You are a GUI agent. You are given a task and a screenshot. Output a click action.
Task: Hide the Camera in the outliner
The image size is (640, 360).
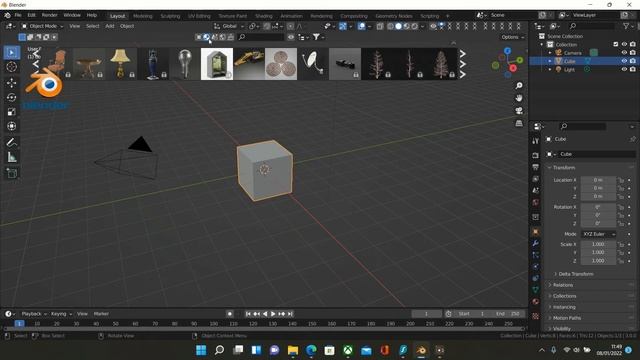tap(624, 53)
